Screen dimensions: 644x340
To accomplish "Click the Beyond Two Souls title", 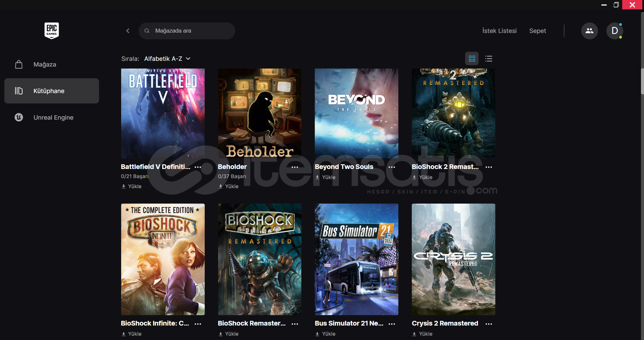I will point(344,167).
